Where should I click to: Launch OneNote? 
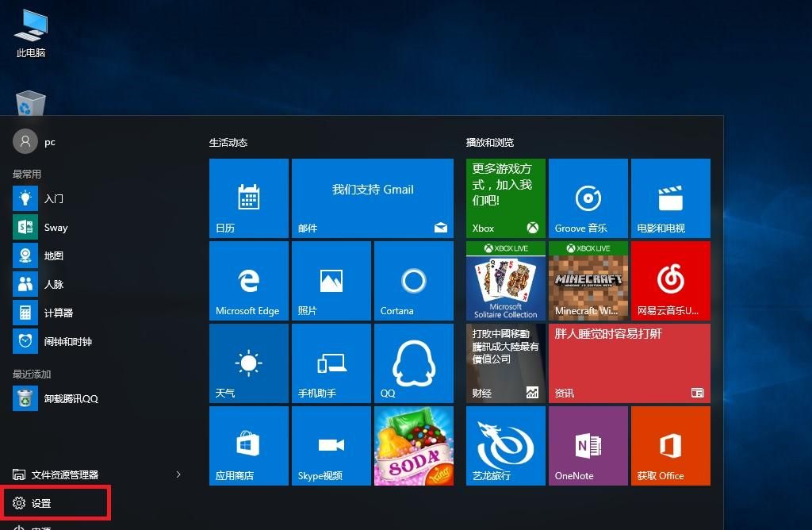pos(588,445)
